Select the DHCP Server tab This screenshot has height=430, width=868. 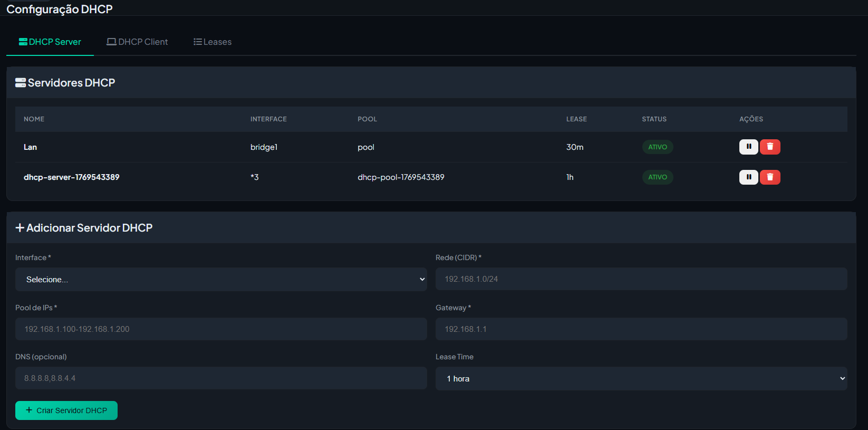50,42
